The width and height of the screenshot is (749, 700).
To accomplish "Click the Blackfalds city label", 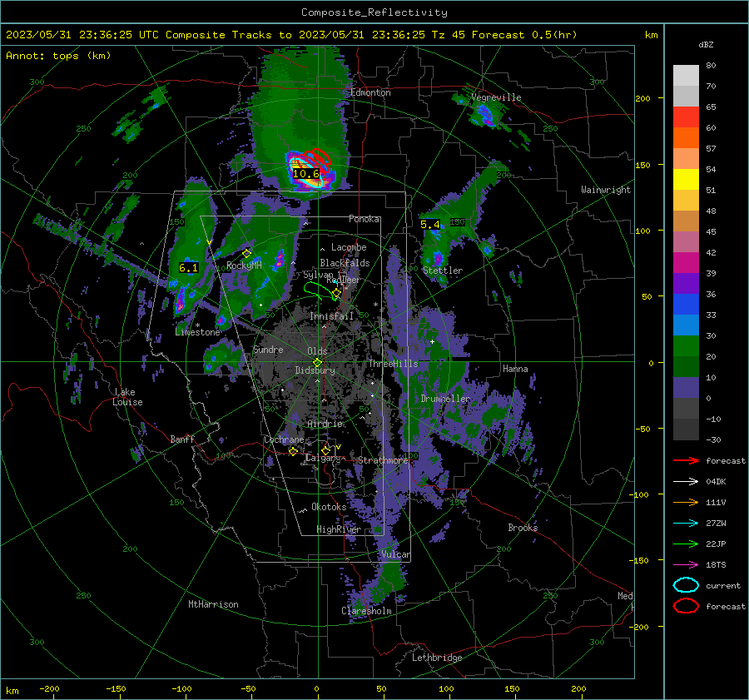I will click(x=345, y=263).
